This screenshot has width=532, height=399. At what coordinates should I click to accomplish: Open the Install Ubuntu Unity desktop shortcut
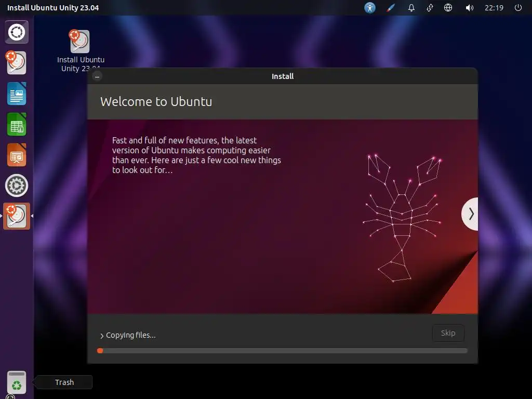81,51
